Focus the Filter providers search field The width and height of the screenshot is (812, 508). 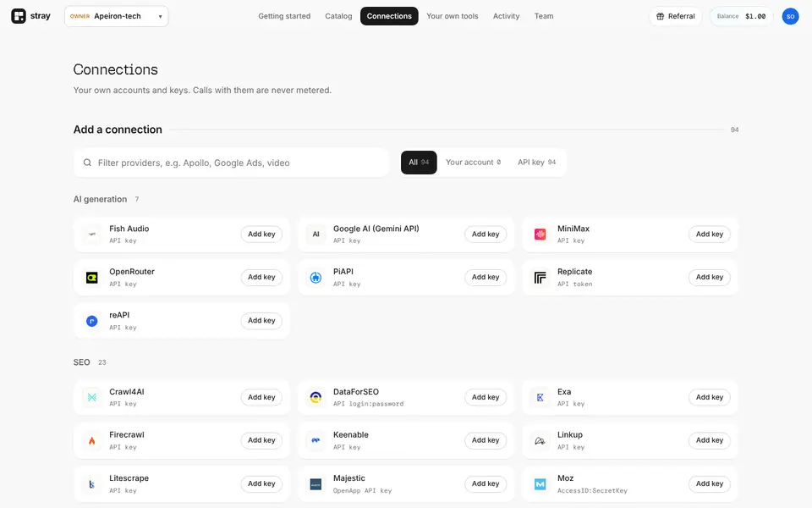[231, 163]
